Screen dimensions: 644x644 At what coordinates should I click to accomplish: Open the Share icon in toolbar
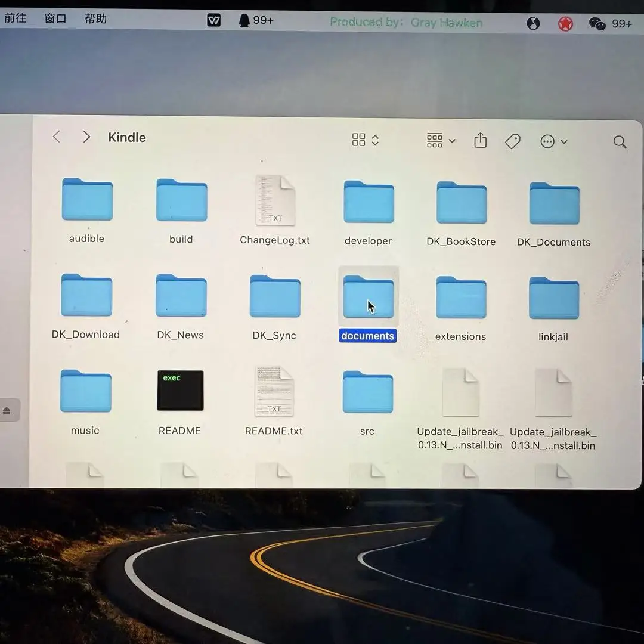pyautogui.click(x=481, y=141)
